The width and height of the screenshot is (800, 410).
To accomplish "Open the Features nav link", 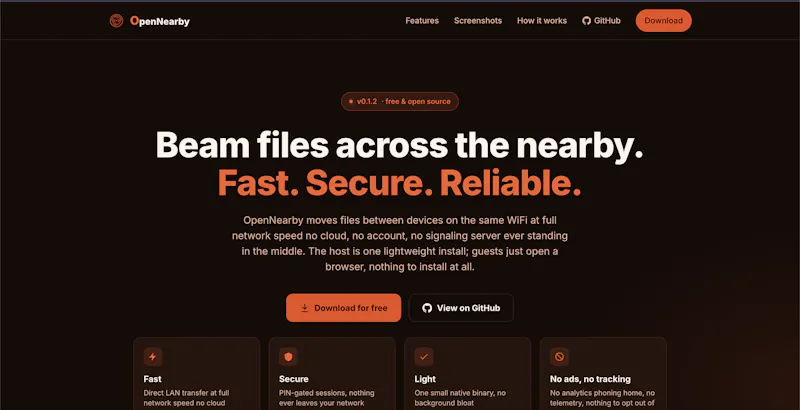I will pyautogui.click(x=422, y=21).
